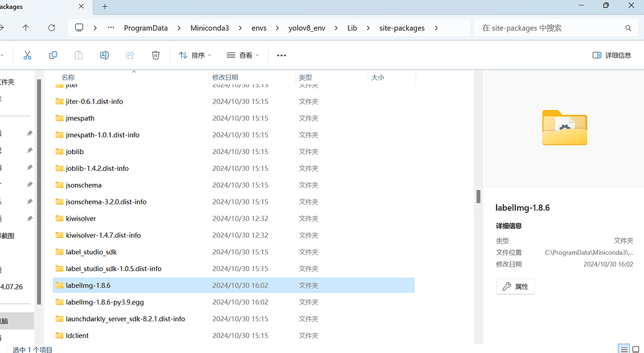Navigate to Miniconda3 breadcrumb
Image resolution: width=644 pixels, height=353 pixels.
[x=210, y=28]
